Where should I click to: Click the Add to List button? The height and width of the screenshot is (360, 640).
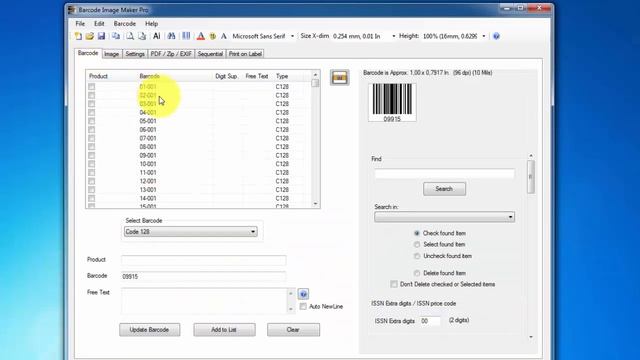224,330
